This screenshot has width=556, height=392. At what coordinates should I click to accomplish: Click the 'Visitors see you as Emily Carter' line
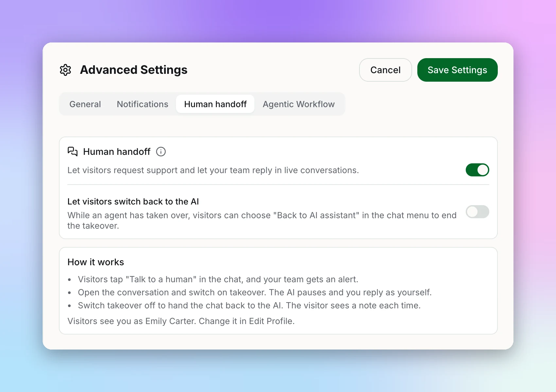coord(181,321)
